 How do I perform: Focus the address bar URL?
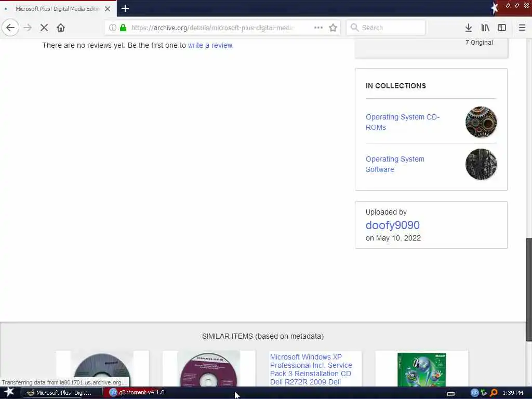coord(213,28)
